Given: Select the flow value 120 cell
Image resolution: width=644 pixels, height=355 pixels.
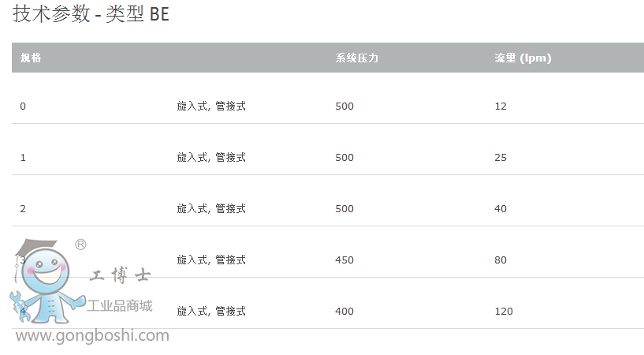Looking at the screenshot, I should pos(504,311).
